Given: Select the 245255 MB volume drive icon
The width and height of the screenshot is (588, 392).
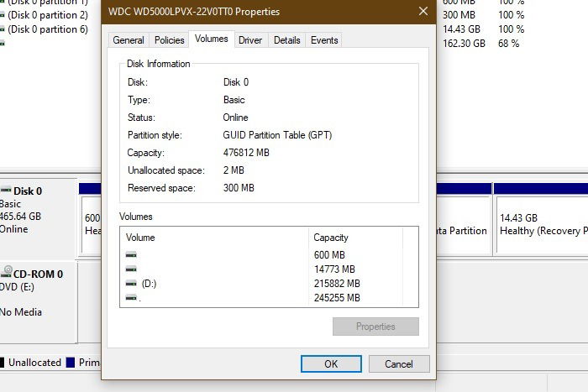Looking at the screenshot, I should [131, 297].
